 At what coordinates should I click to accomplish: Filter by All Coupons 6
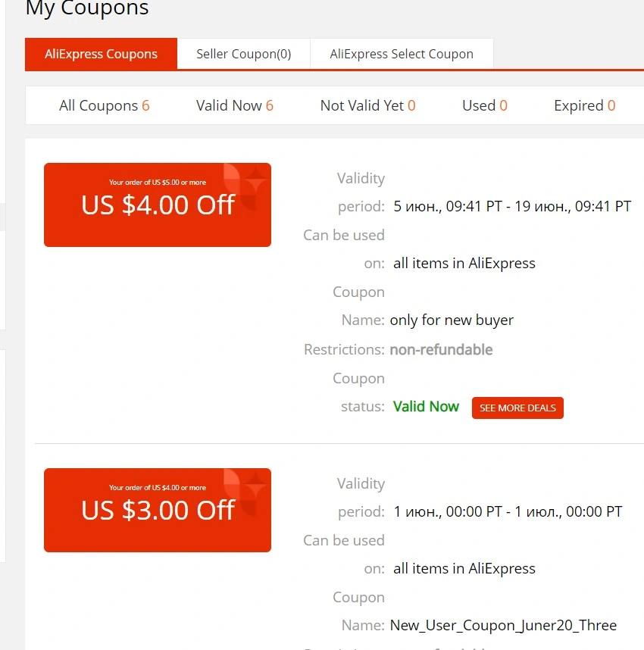pos(104,105)
